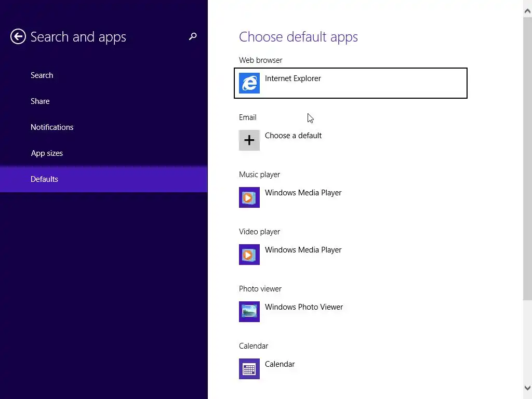The image size is (532, 399).
Task: Click the scrollbar up arrow
Action: (527, 11)
